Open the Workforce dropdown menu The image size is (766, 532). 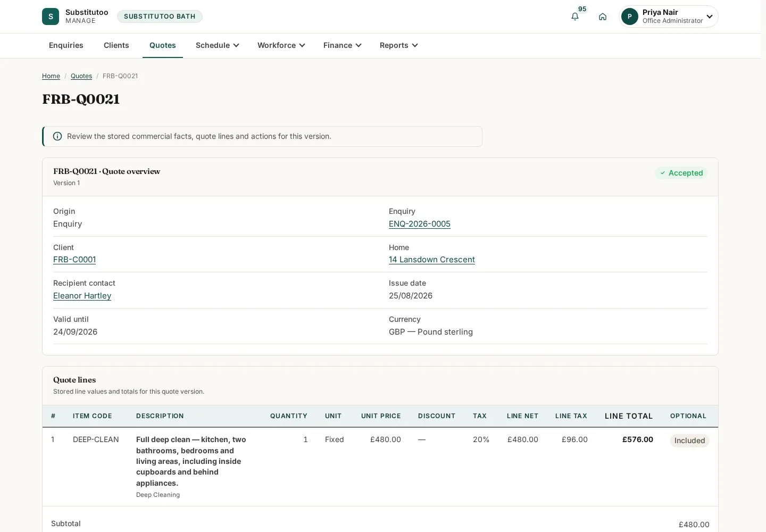pyautogui.click(x=281, y=45)
